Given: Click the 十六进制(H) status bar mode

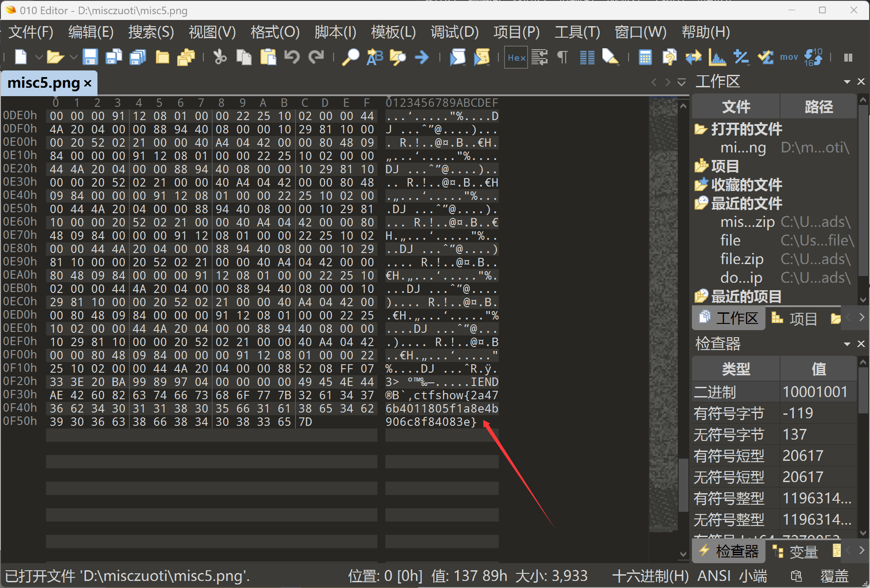Looking at the screenshot, I should coord(650,576).
